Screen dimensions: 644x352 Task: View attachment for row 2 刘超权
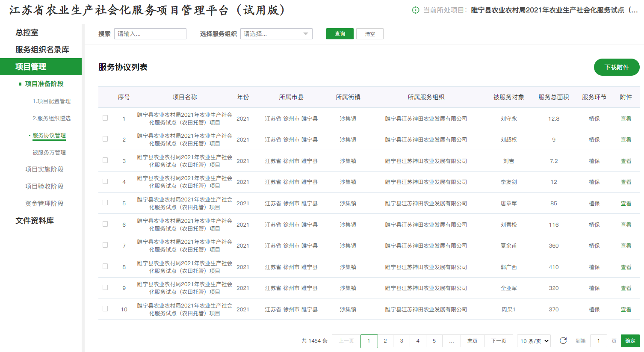pos(626,139)
